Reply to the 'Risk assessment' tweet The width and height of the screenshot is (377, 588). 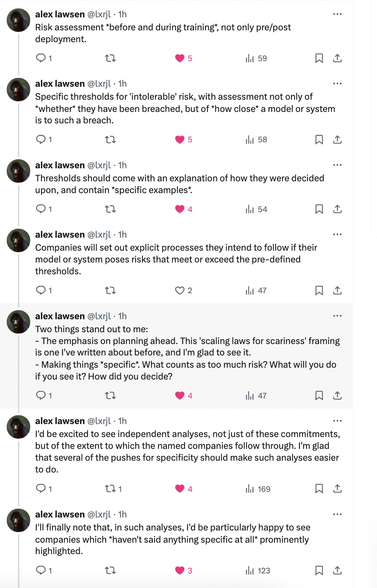41,58
